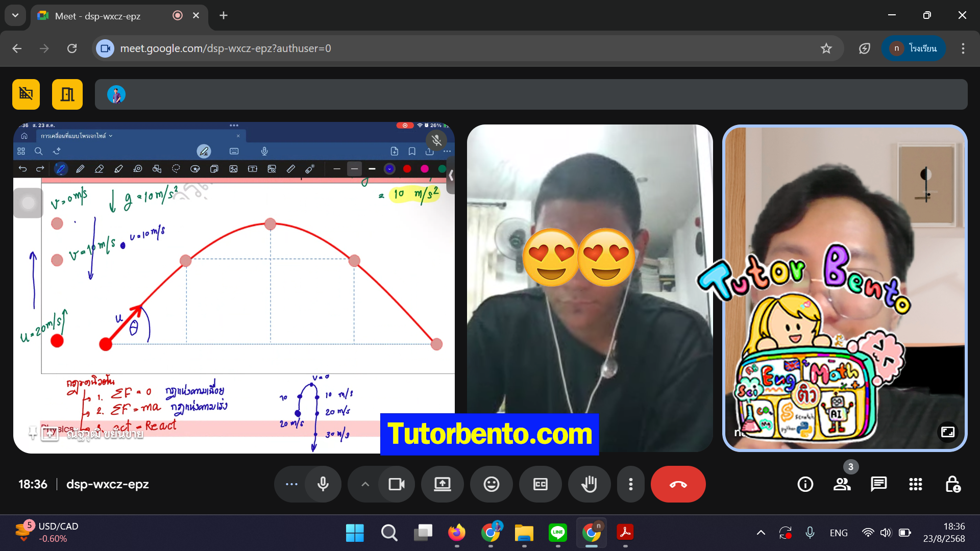
Task: Reload the page
Action: pos(72,48)
